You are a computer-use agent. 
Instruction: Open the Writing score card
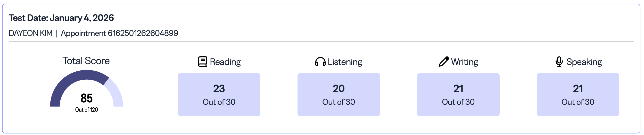[x=458, y=95]
